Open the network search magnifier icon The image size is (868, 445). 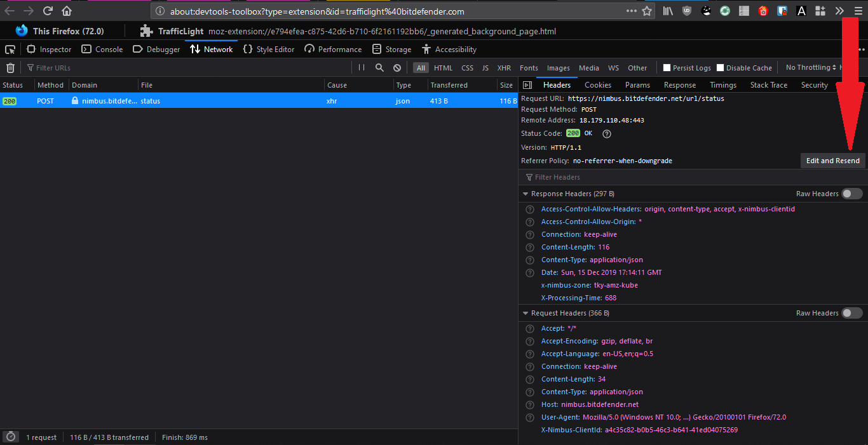pos(379,68)
